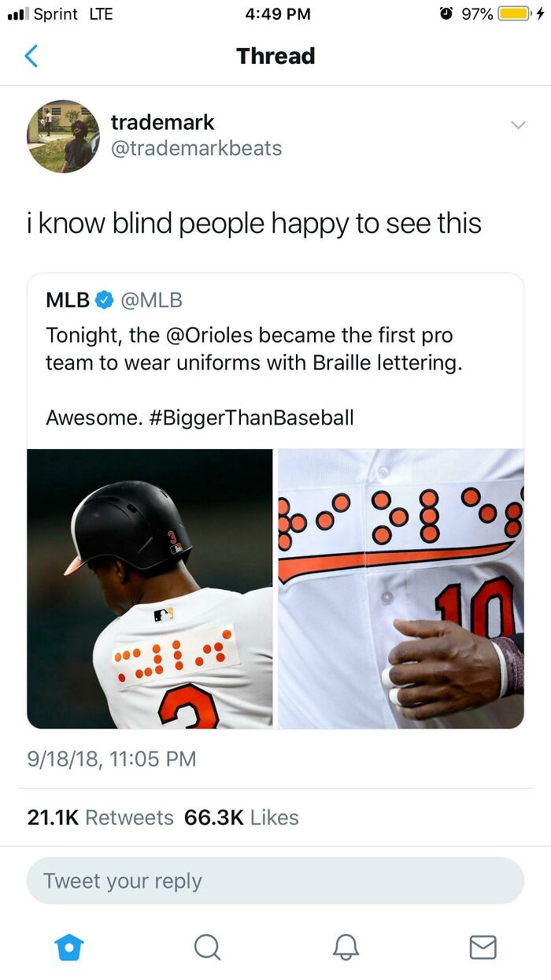Open the @trademarkbeats handle
This screenshot has width=551, height=980.
pyautogui.click(x=195, y=150)
